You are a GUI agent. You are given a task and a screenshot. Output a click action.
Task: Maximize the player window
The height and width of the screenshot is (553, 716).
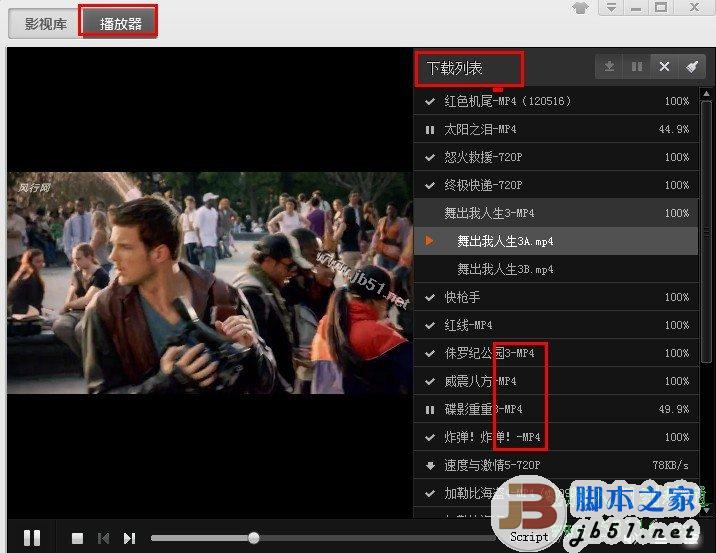(x=661, y=7)
